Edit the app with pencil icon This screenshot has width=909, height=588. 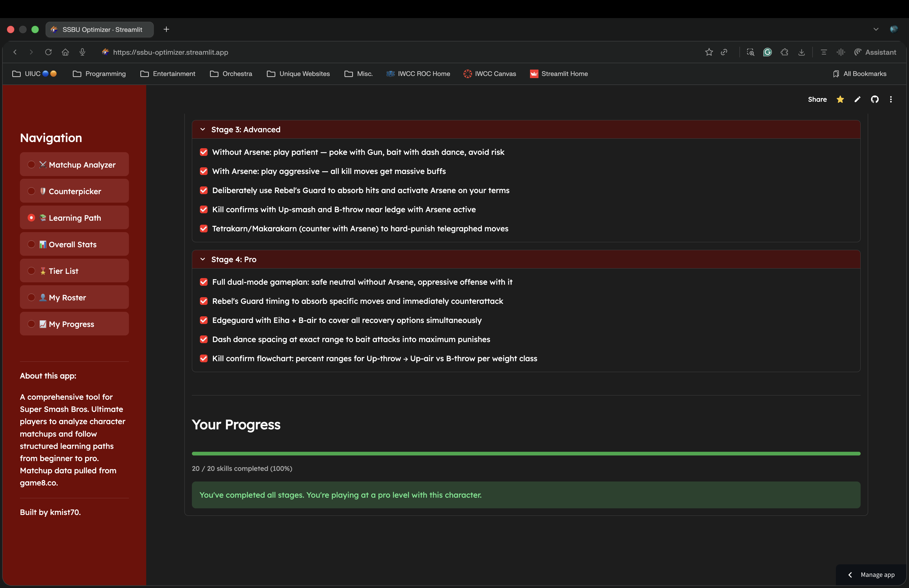[x=857, y=99]
